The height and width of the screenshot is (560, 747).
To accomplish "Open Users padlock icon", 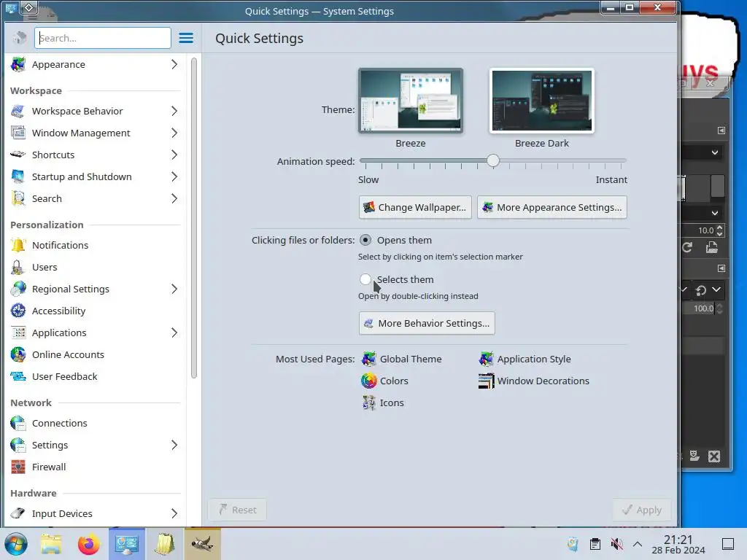I will 18,267.
